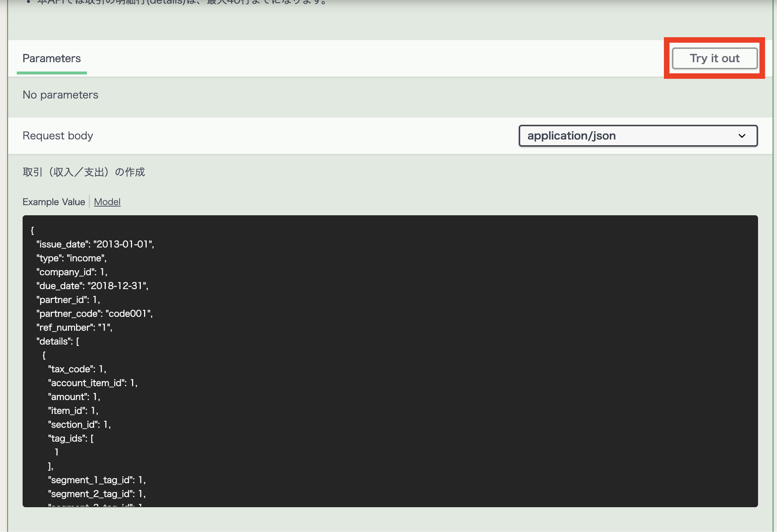Click the "segment_1_tag_id" line
Image resolution: width=777 pixels, height=532 pixels.
(x=96, y=480)
